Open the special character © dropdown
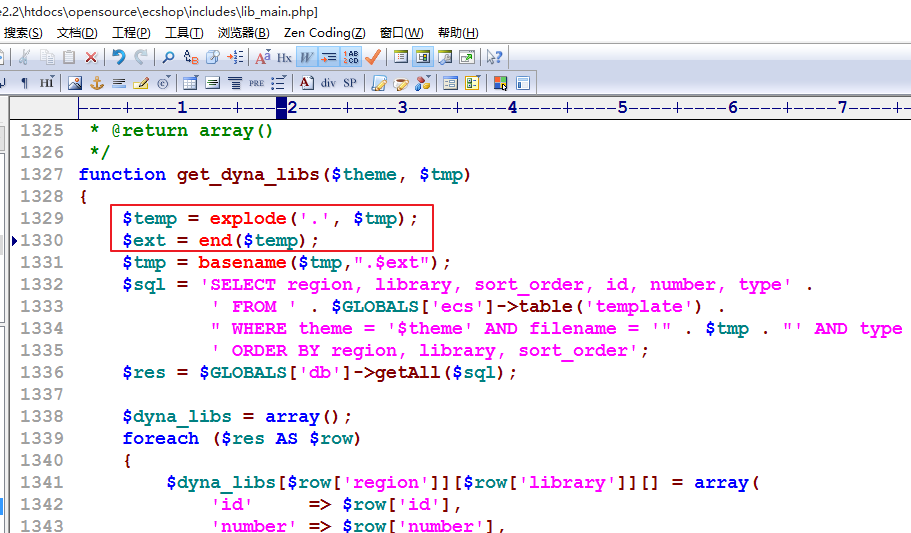The height and width of the screenshot is (533, 911). click(x=163, y=83)
